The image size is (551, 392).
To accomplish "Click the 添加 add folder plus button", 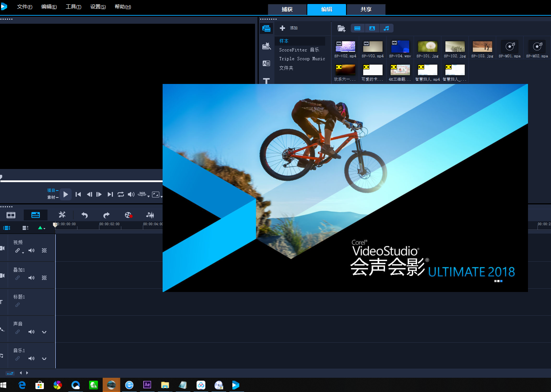I will 282,28.
